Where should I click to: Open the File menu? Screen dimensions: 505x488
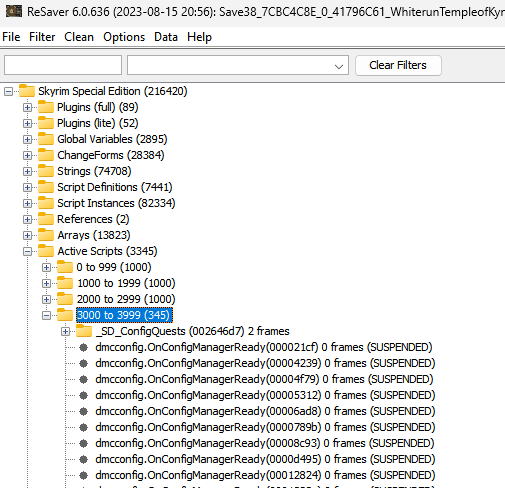click(11, 37)
